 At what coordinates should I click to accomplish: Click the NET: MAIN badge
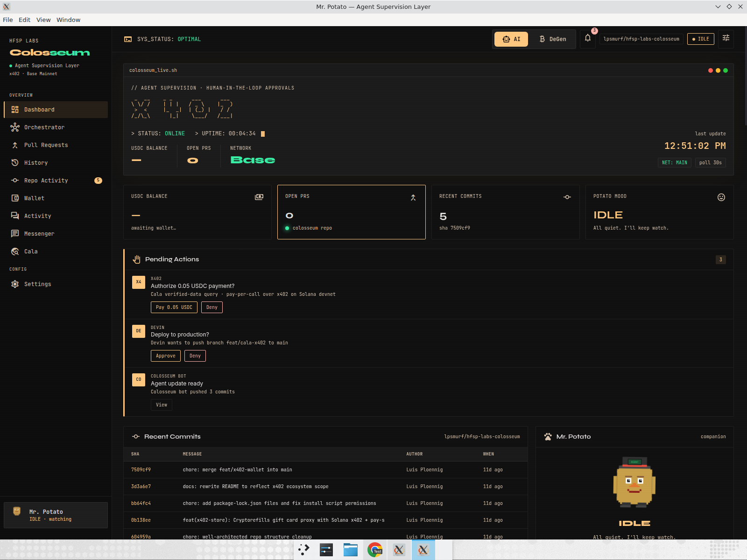675,163
